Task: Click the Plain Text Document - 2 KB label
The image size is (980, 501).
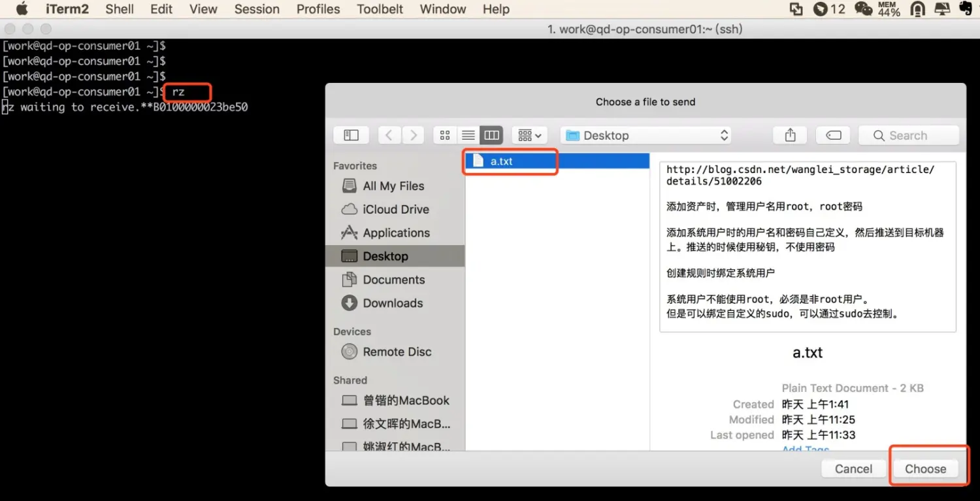Action: tap(853, 388)
